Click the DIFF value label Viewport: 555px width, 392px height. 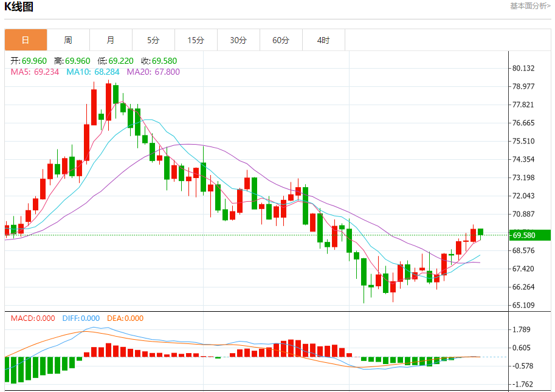[80, 318]
